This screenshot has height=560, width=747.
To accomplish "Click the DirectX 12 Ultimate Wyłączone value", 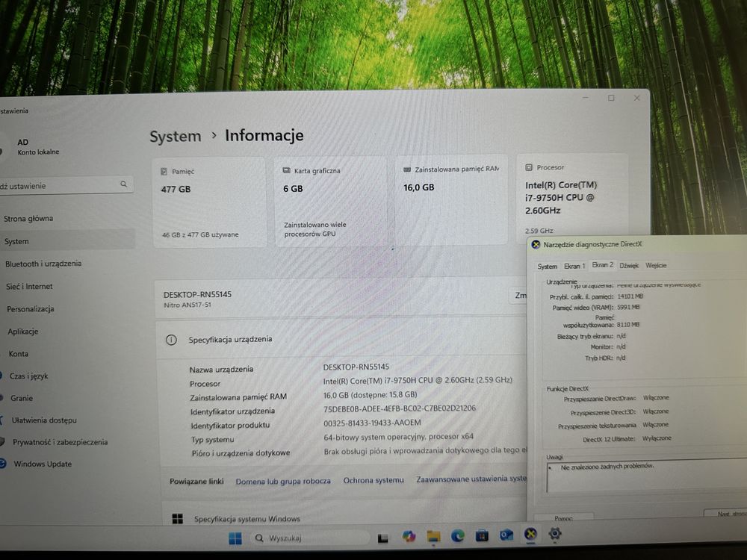I will pos(657,438).
